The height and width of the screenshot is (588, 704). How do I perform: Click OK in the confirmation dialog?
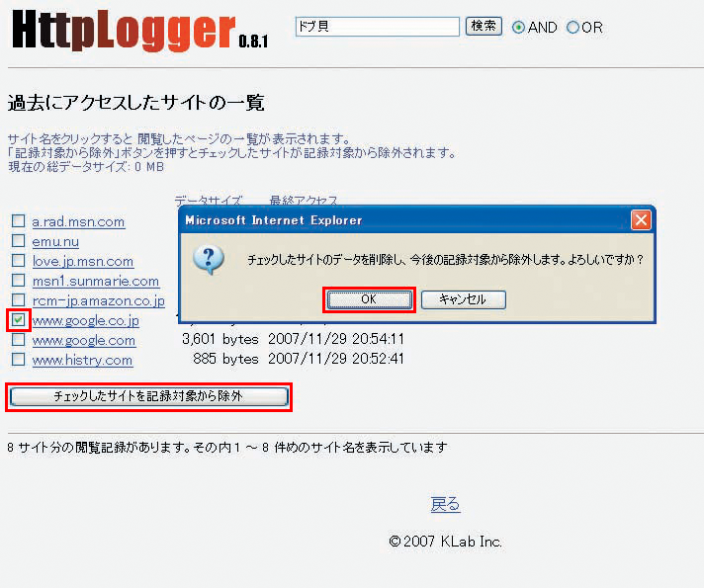click(x=369, y=299)
